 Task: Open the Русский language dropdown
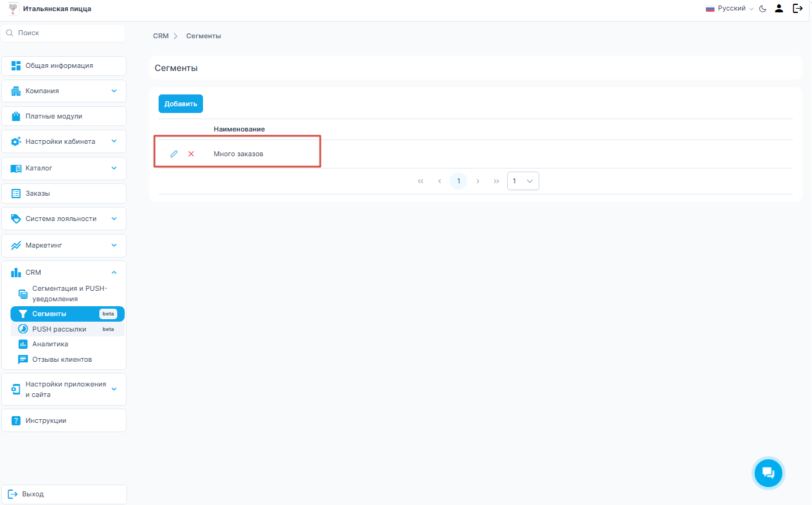pos(730,9)
